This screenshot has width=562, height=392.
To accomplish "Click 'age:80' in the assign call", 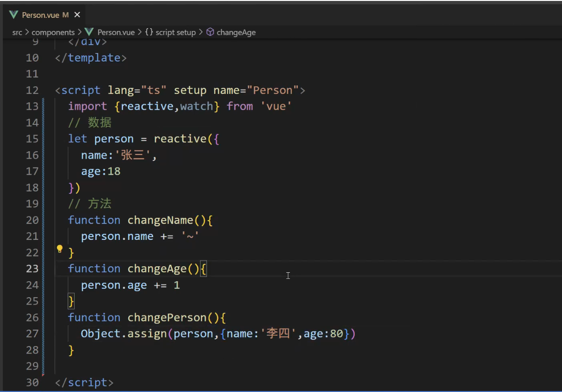I will click(324, 334).
